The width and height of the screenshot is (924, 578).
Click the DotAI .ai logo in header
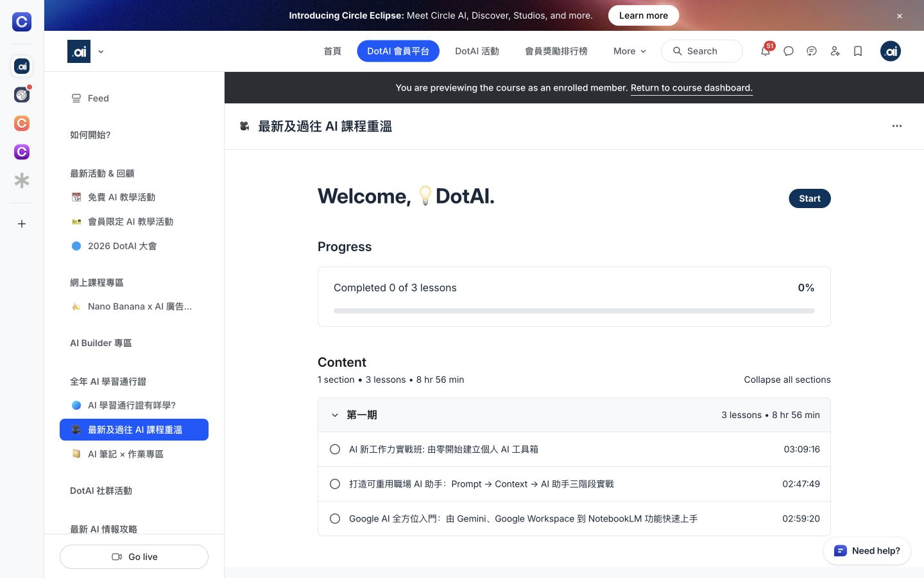[79, 51]
